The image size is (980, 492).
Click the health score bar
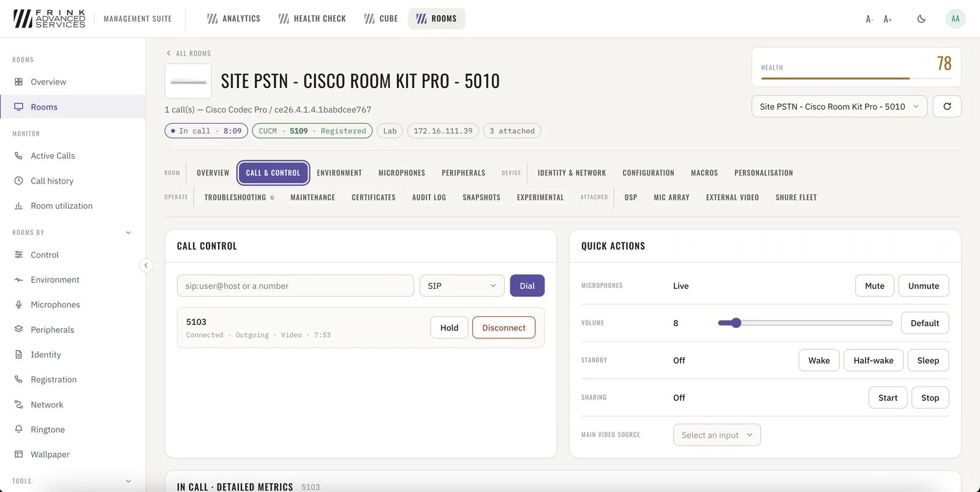[856, 78]
